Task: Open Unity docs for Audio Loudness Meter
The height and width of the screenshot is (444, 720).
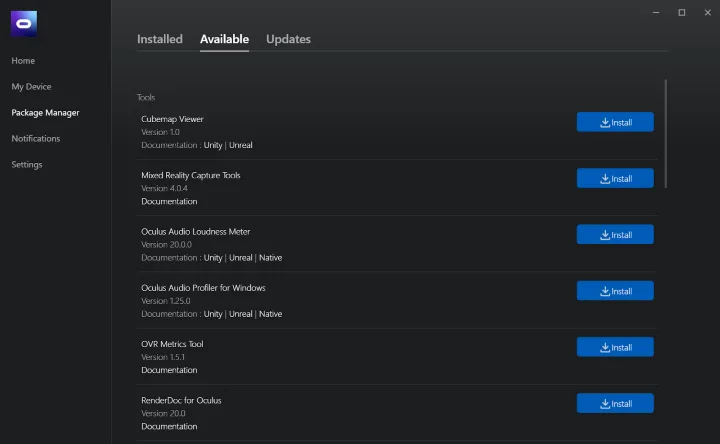Action: (213, 258)
